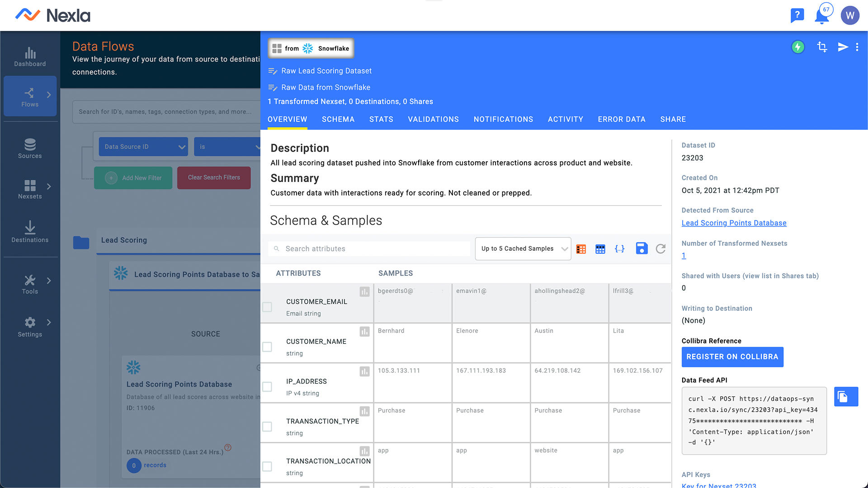
Task: Open the three-dot more options menu
Action: tap(857, 47)
